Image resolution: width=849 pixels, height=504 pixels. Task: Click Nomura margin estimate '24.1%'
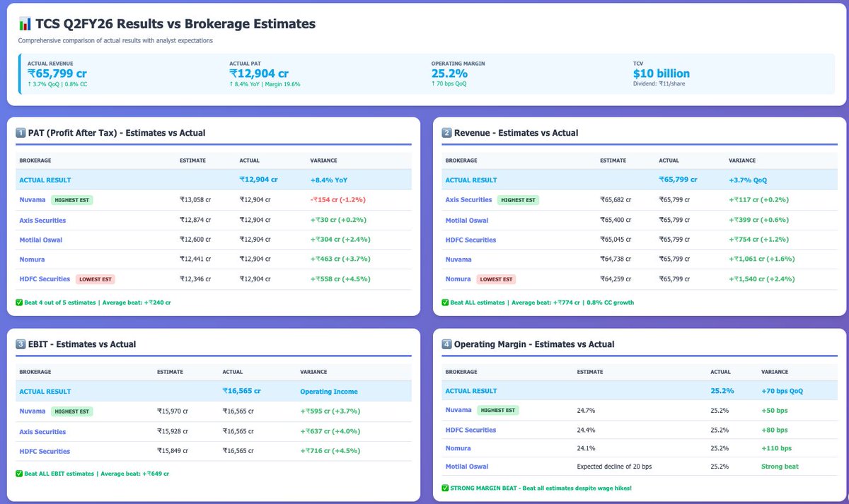(x=585, y=448)
